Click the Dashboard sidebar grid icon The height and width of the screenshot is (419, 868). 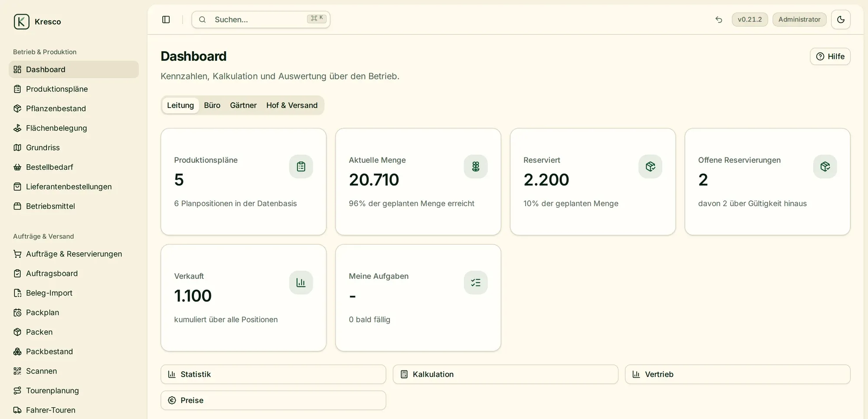[17, 69]
